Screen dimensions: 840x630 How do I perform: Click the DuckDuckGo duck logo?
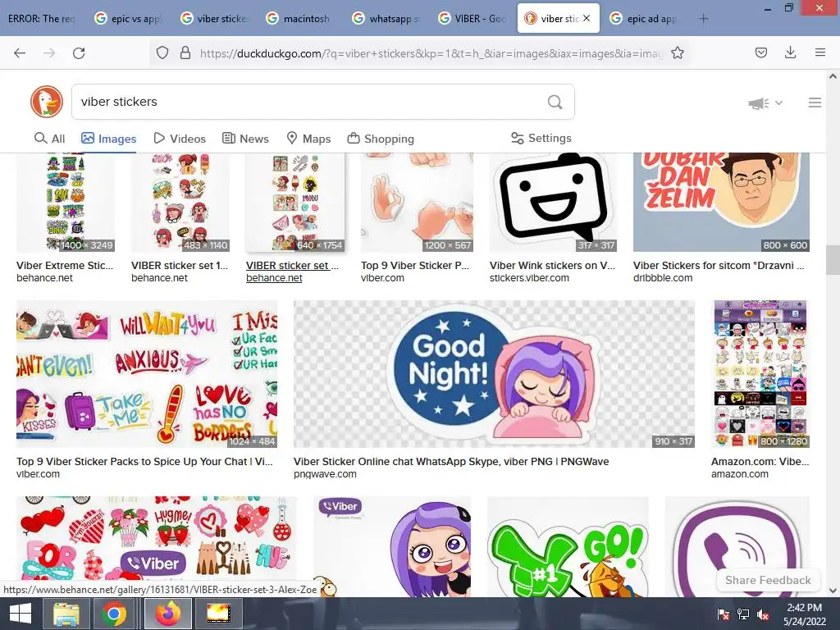[47, 102]
